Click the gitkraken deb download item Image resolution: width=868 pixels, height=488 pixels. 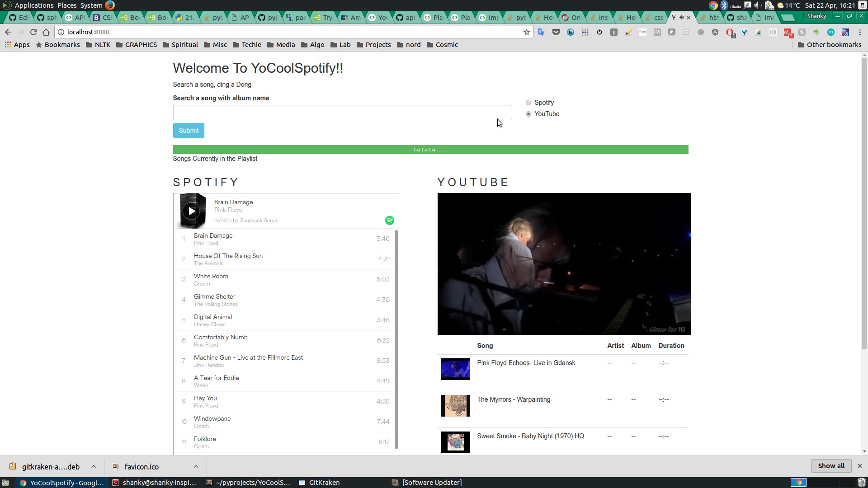pyautogui.click(x=45, y=467)
